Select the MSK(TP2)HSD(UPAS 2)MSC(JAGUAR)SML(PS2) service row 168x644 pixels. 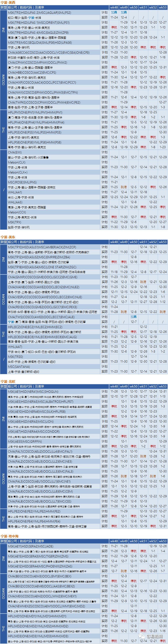pyautogui.click(x=39, y=12)
